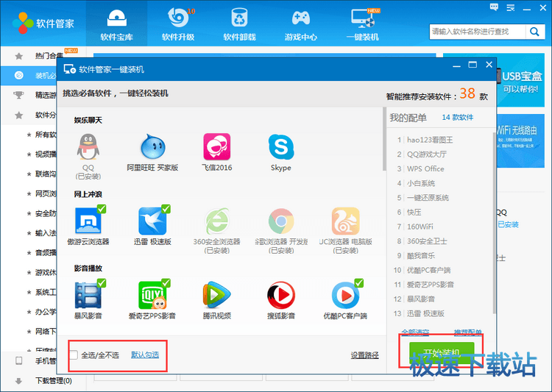Maximize the 一键装机 dialog window
Screen dimensions: 552x392
click(473, 65)
